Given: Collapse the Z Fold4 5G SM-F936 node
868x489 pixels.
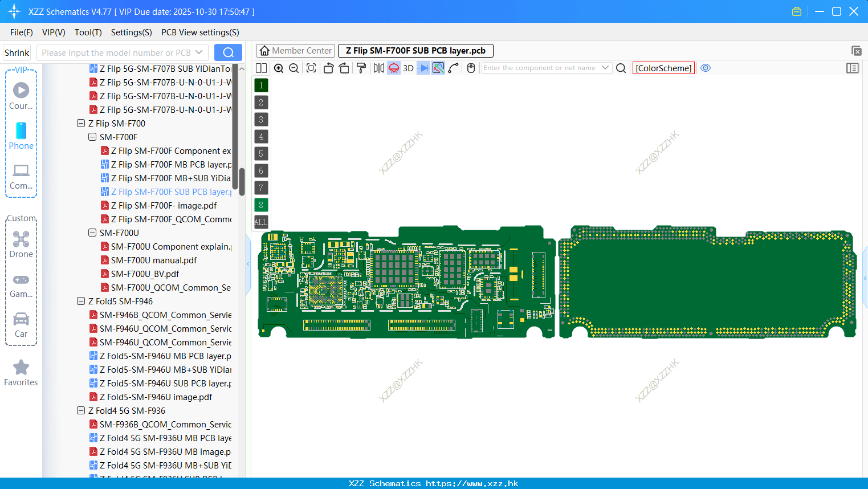Looking at the screenshot, I should coord(81,410).
